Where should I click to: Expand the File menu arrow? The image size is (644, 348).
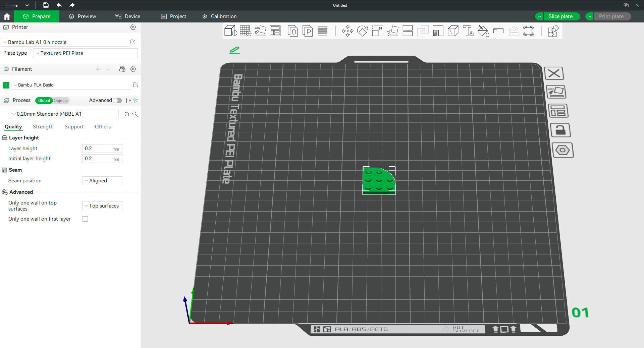tap(27, 5)
